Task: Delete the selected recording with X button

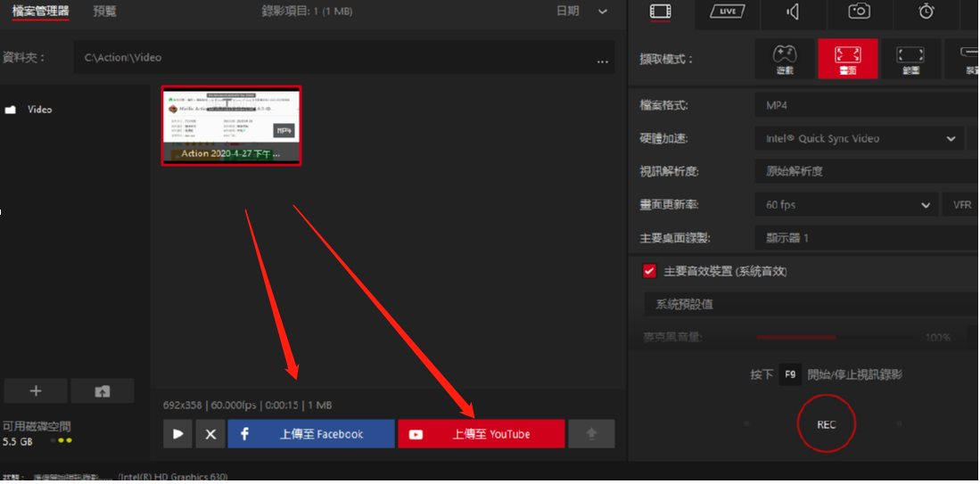Action: [x=210, y=434]
